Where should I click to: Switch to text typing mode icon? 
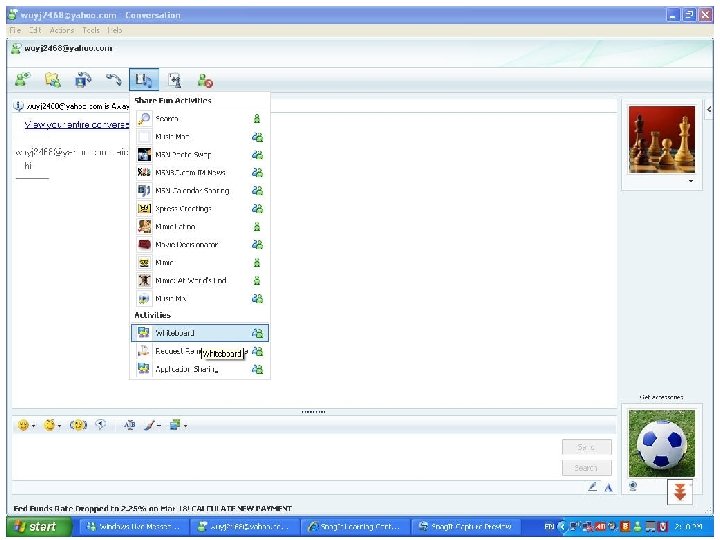pos(608,488)
